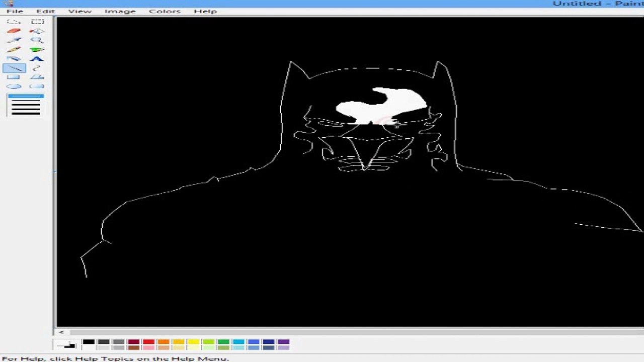This screenshot has width=644, height=362.
Task: Click the highlighted Line tool
Action: click(14, 68)
